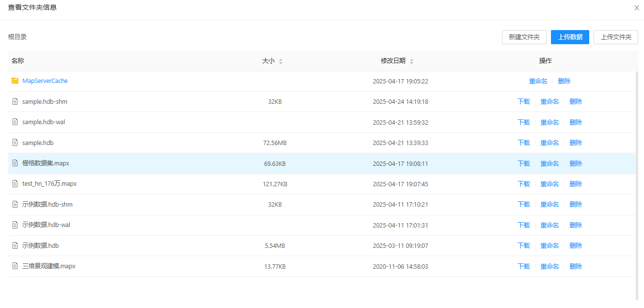The width and height of the screenshot is (644, 308).
Task: Close the 查看文件夹信息 dialog
Action: tap(636, 8)
